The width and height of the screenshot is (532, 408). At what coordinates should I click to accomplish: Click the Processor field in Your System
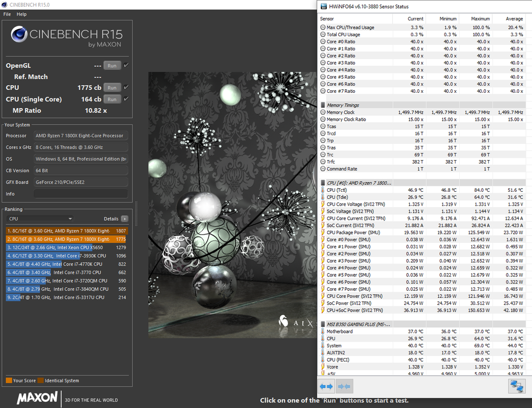tap(81, 136)
